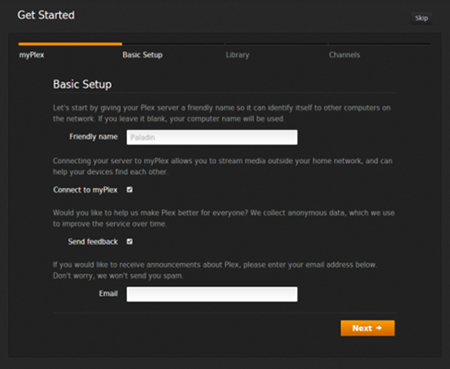Click the Friendly name label

(x=93, y=137)
